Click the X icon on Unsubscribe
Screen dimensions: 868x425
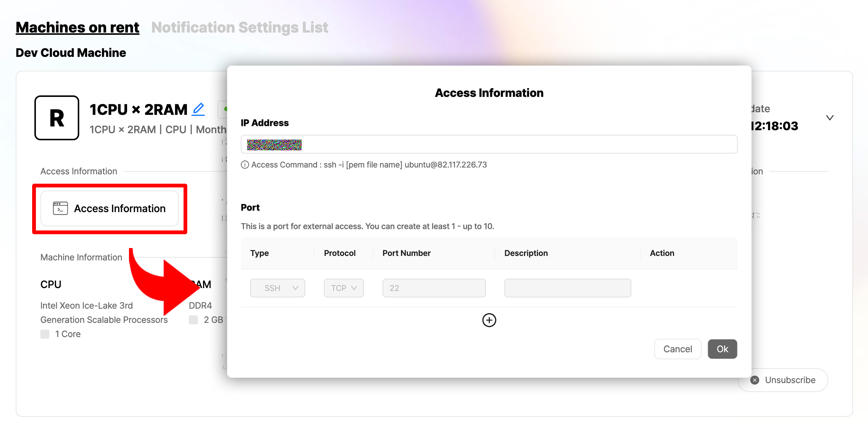[755, 380]
